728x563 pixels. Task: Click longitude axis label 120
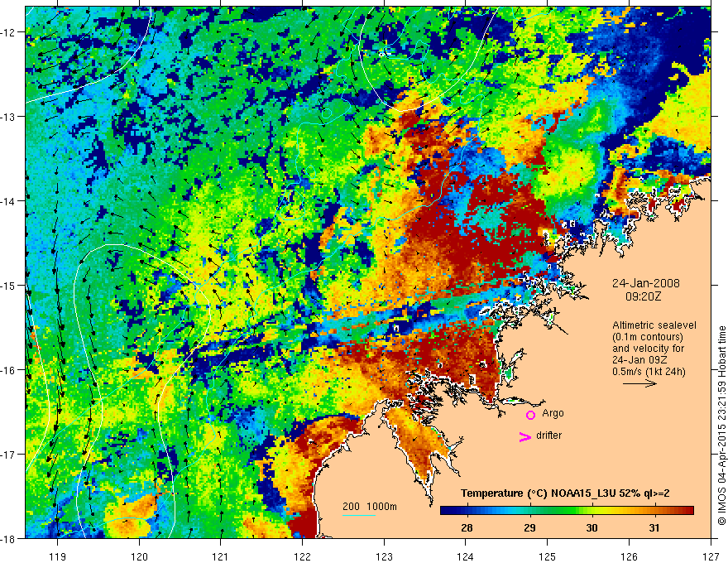pyautogui.click(x=139, y=556)
